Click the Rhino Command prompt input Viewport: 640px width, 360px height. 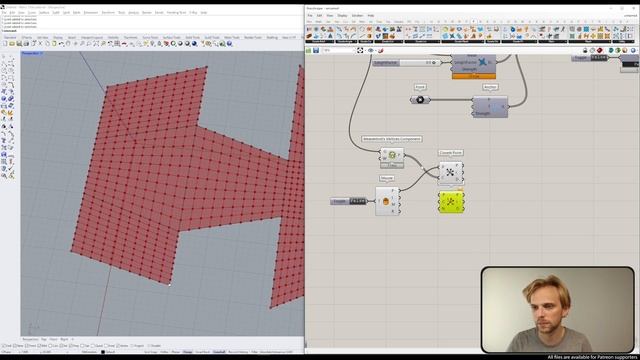coord(153,31)
